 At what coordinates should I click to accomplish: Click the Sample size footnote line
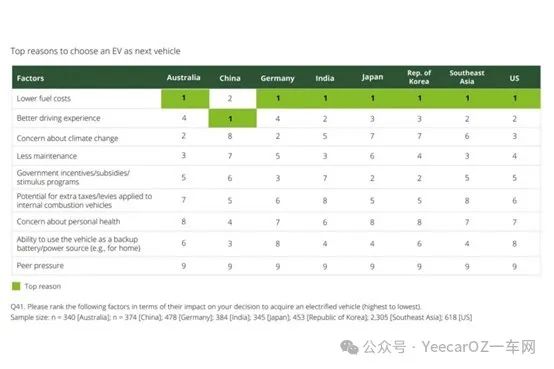tap(241, 317)
